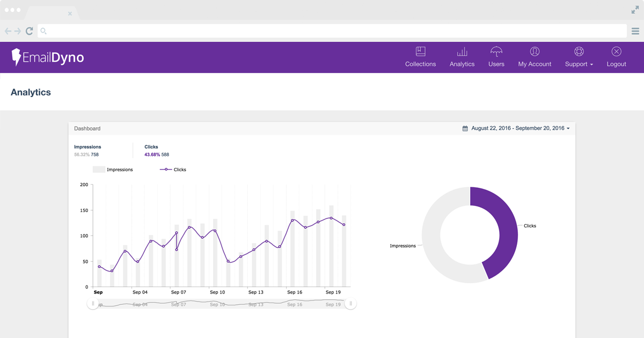
Task: Click the Support lifebuoy icon
Action: 579,52
